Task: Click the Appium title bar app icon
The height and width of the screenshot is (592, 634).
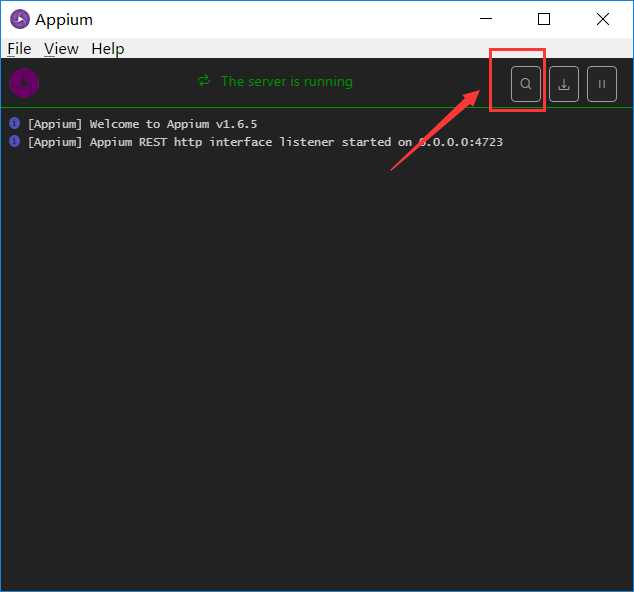Action: (20, 19)
